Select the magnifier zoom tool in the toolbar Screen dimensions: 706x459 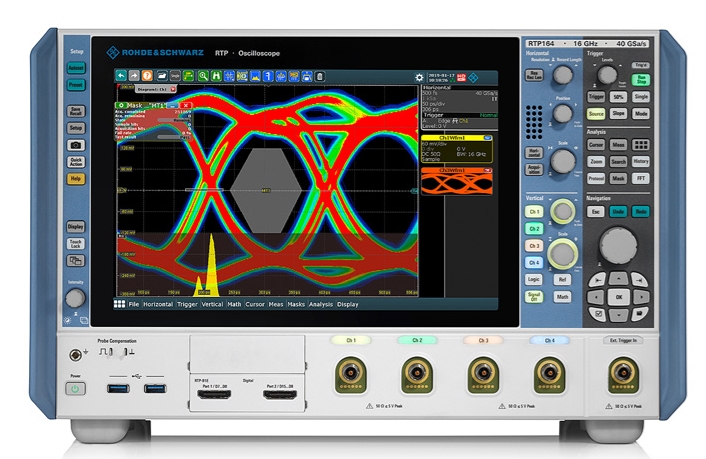click(202, 75)
